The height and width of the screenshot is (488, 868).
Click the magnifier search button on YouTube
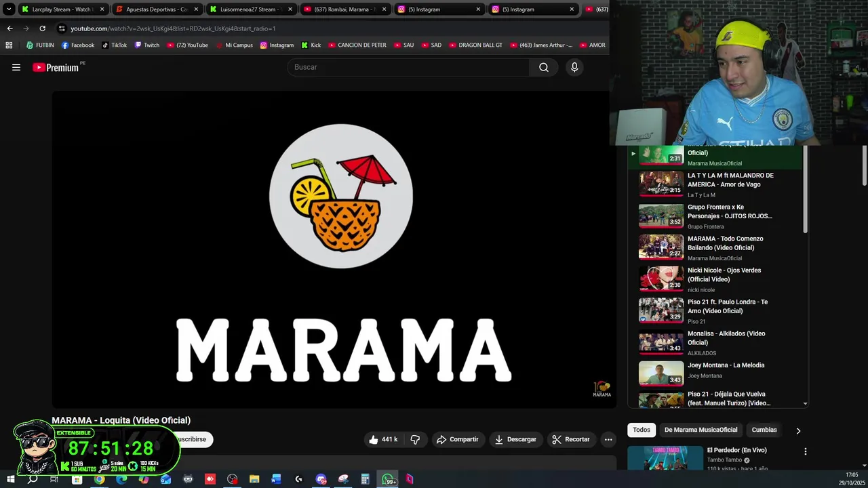point(544,67)
